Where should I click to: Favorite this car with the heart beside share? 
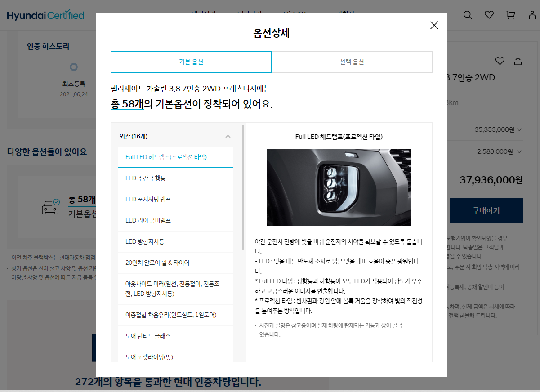500,61
